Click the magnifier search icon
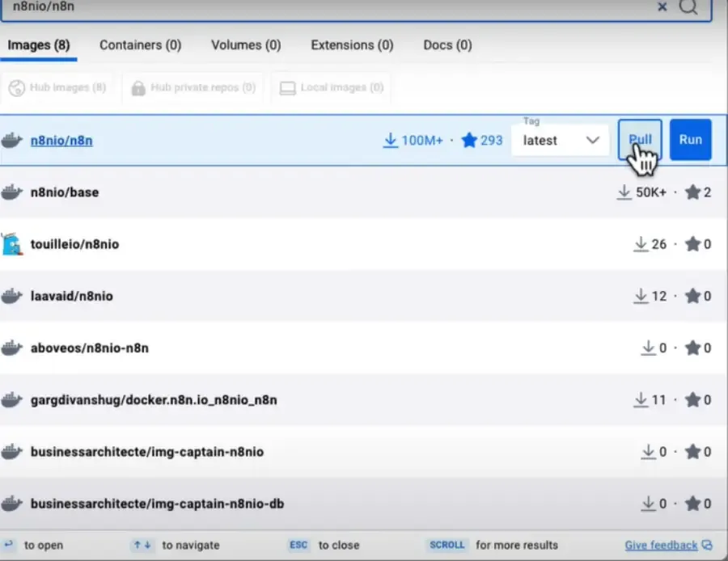 (688, 6)
